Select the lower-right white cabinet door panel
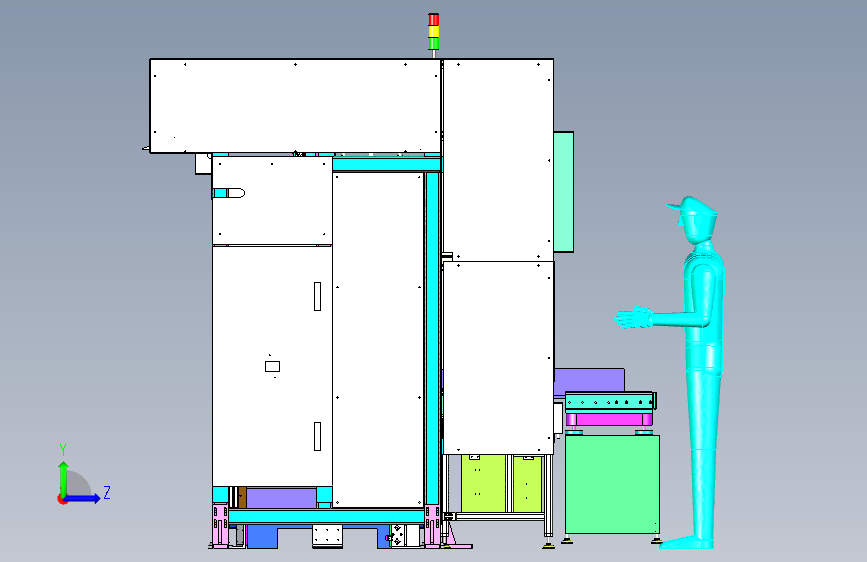 point(498,358)
